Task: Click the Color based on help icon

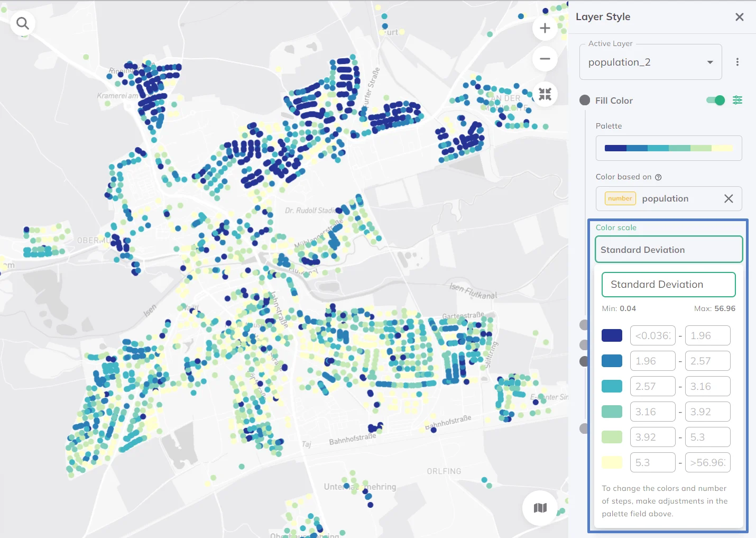Action: tap(658, 177)
